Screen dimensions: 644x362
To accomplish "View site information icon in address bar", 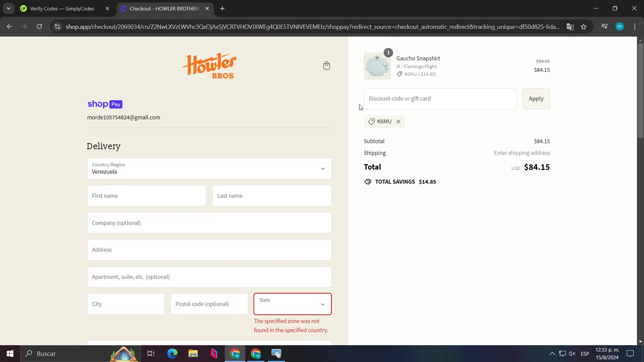I will tap(58, 27).
